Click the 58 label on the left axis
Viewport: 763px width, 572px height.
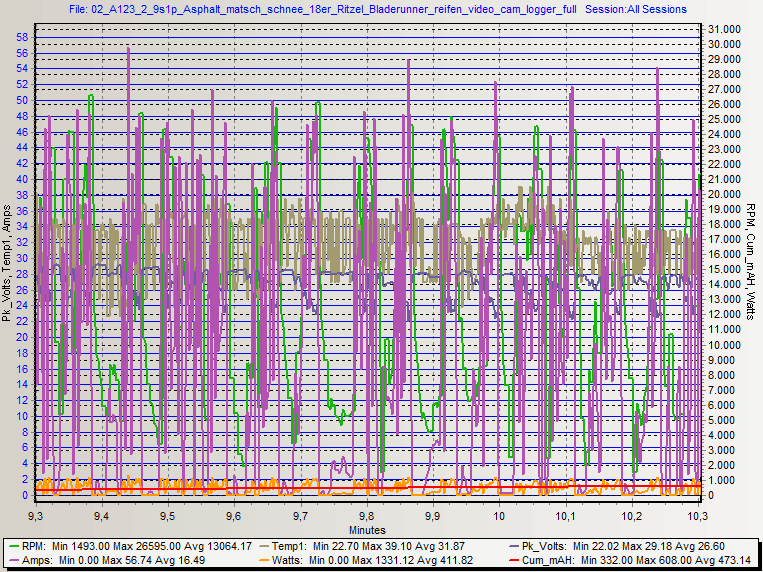point(23,37)
